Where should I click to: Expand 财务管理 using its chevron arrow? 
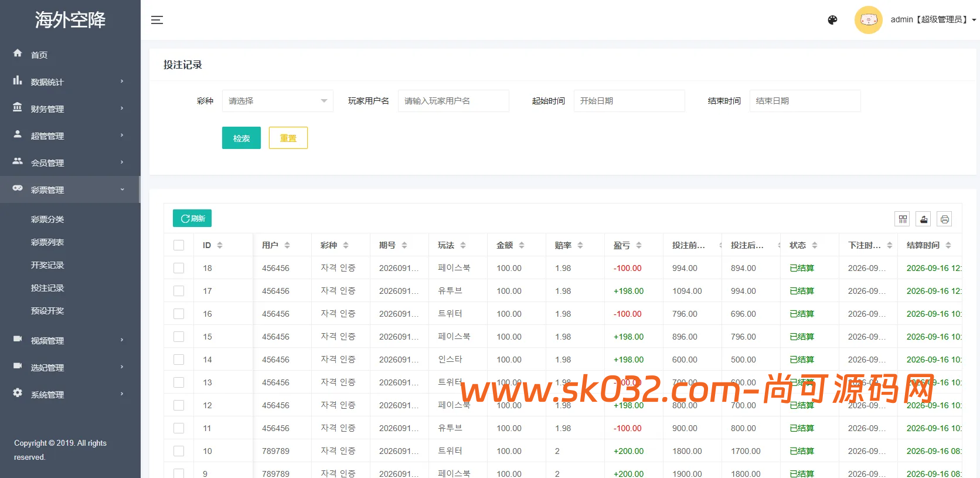[122, 108]
